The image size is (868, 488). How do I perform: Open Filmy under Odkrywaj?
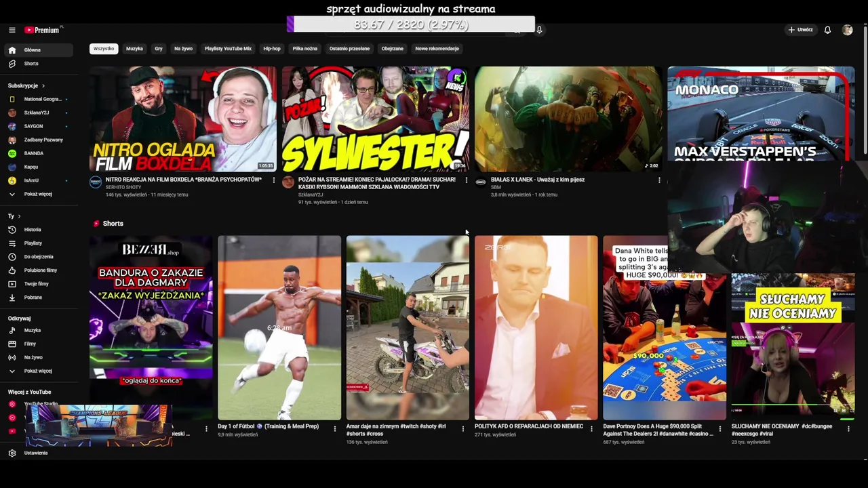[38, 344]
